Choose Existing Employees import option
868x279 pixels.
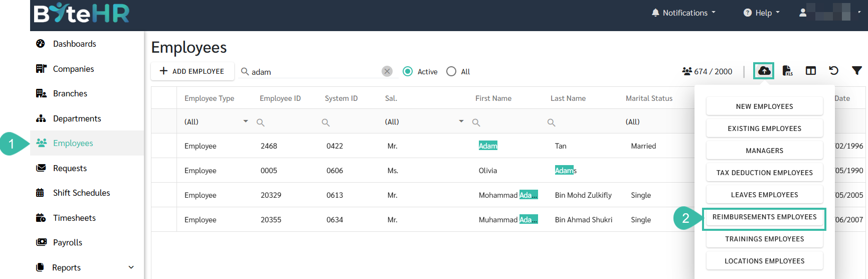[x=764, y=128]
